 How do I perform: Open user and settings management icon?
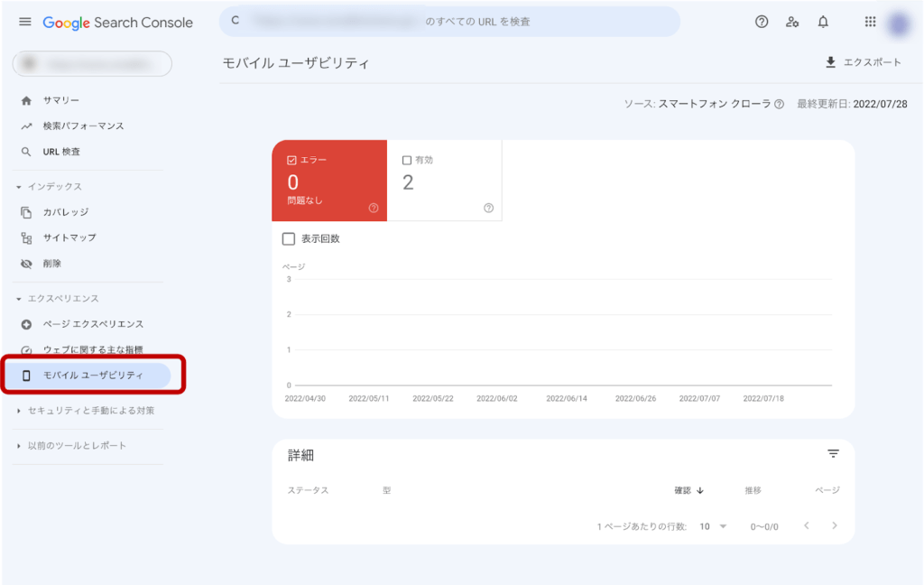tap(792, 22)
